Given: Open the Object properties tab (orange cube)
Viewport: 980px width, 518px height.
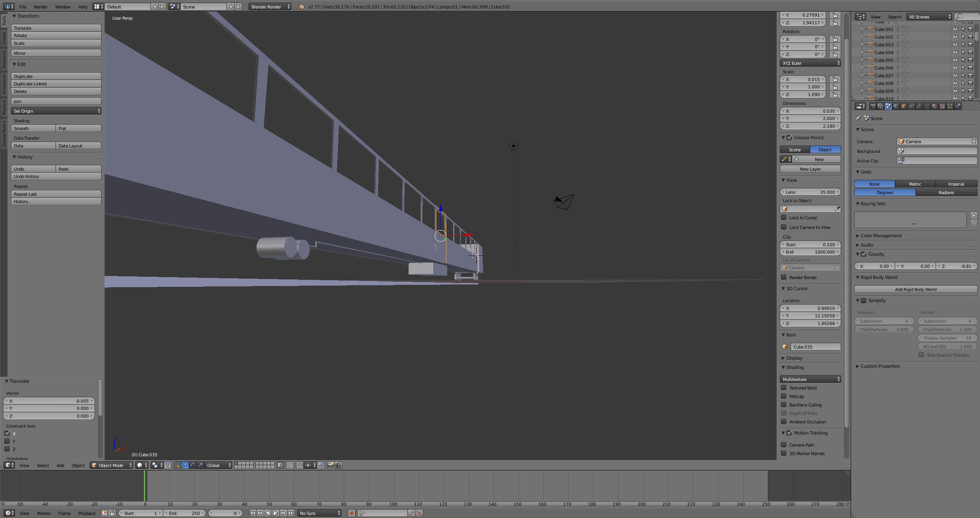Looking at the screenshot, I should pyautogui.click(x=904, y=106).
